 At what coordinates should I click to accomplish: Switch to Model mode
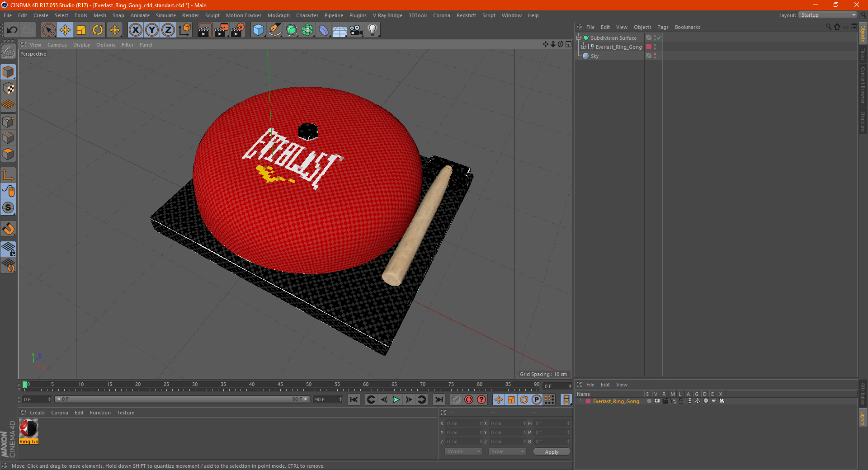8,72
